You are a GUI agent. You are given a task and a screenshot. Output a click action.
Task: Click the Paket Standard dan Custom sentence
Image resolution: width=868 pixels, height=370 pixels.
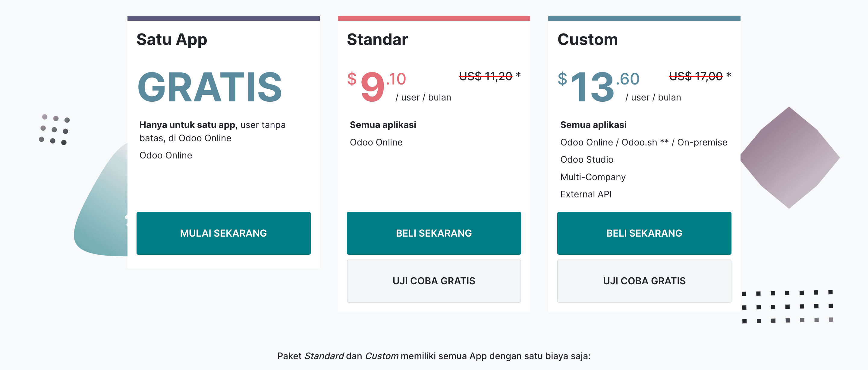[x=434, y=356]
